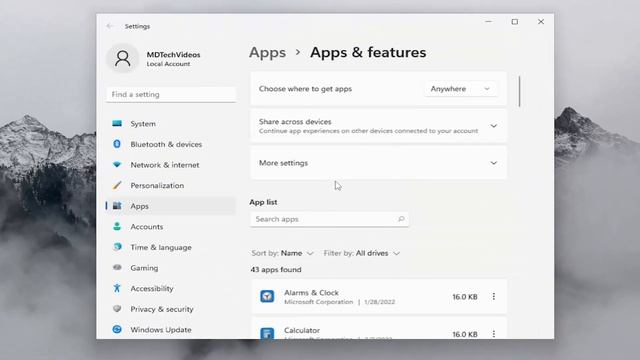
Task: Open Personalization category
Action: click(x=171, y=185)
